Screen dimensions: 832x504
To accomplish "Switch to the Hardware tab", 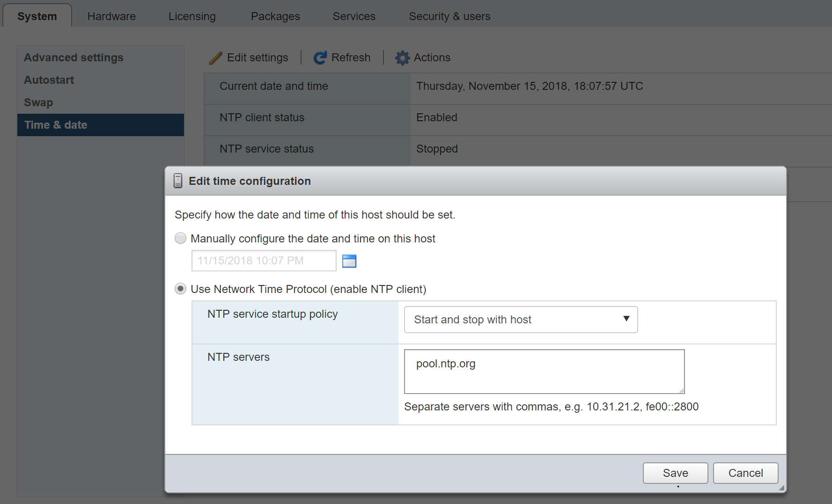I will [111, 15].
